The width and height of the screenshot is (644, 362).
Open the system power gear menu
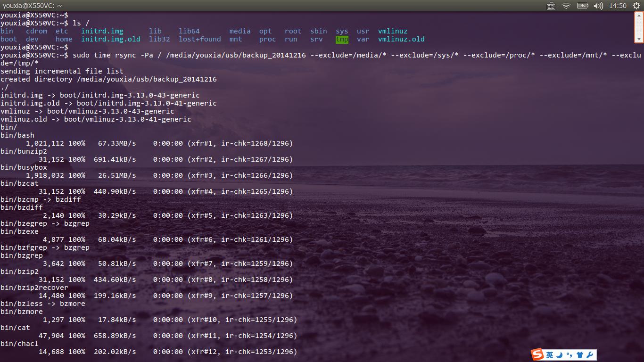tap(636, 6)
